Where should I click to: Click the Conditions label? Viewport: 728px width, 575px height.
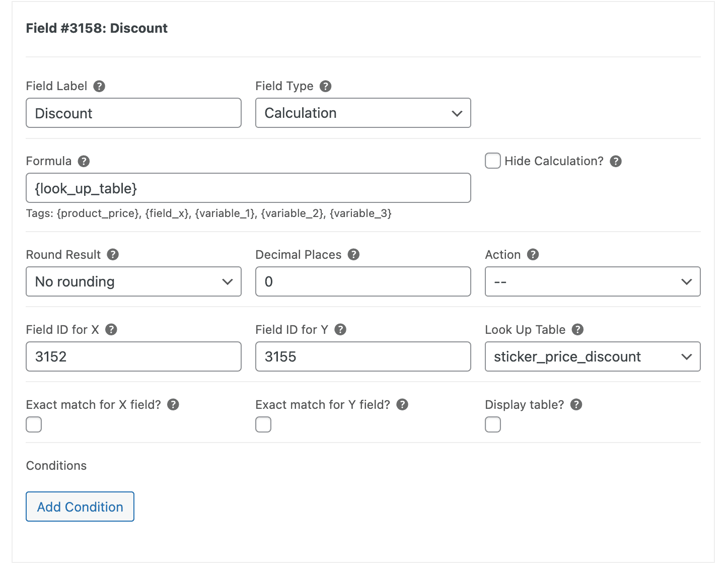pos(56,466)
